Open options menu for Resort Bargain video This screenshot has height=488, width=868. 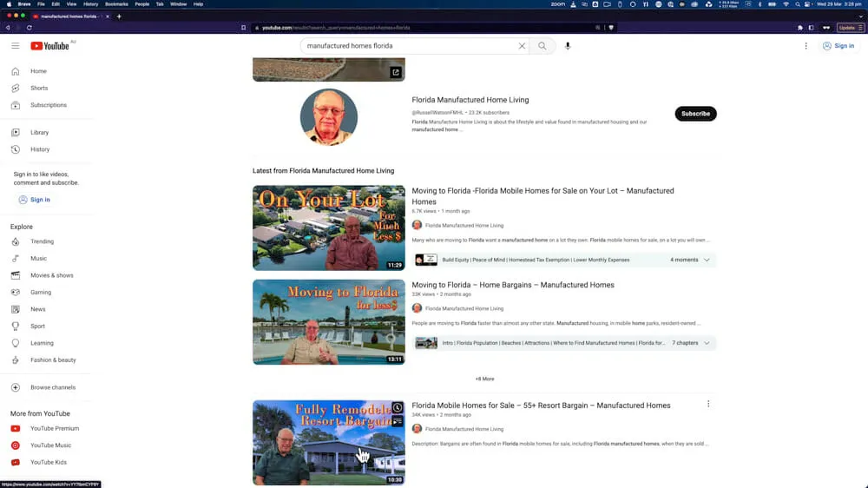[708, 404]
